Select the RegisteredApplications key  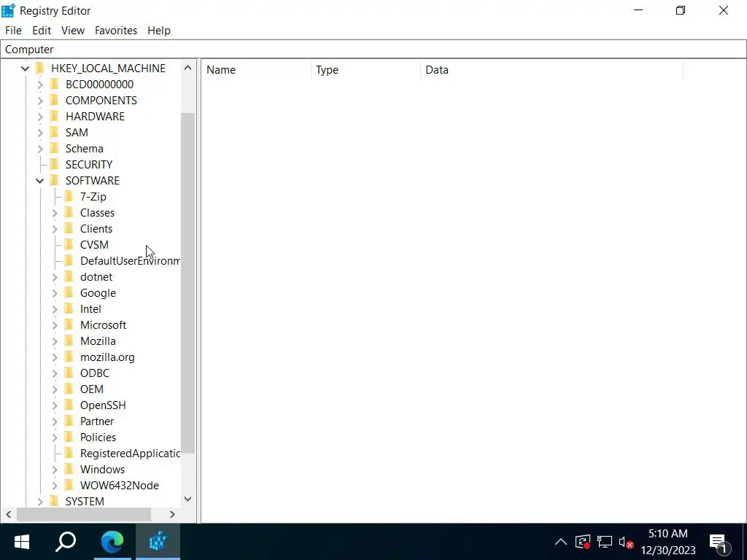coord(130,454)
